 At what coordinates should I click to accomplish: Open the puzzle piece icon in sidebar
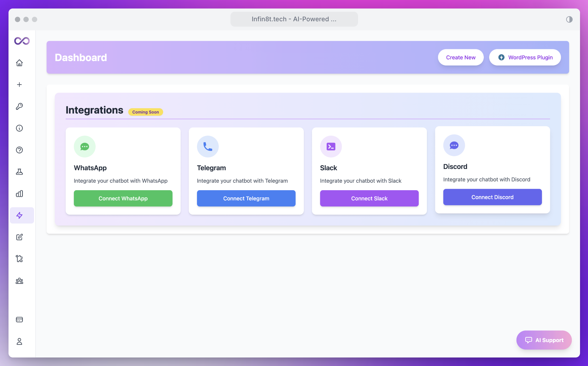pos(19,259)
